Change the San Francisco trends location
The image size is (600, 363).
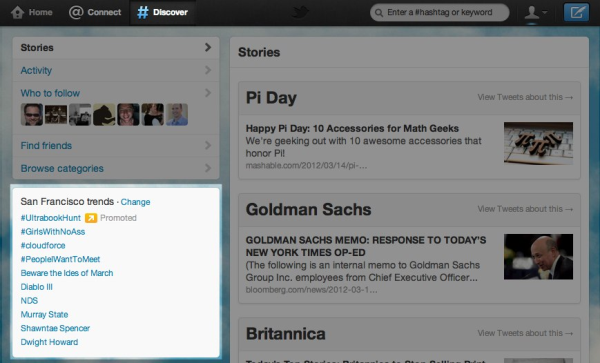click(x=135, y=202)
